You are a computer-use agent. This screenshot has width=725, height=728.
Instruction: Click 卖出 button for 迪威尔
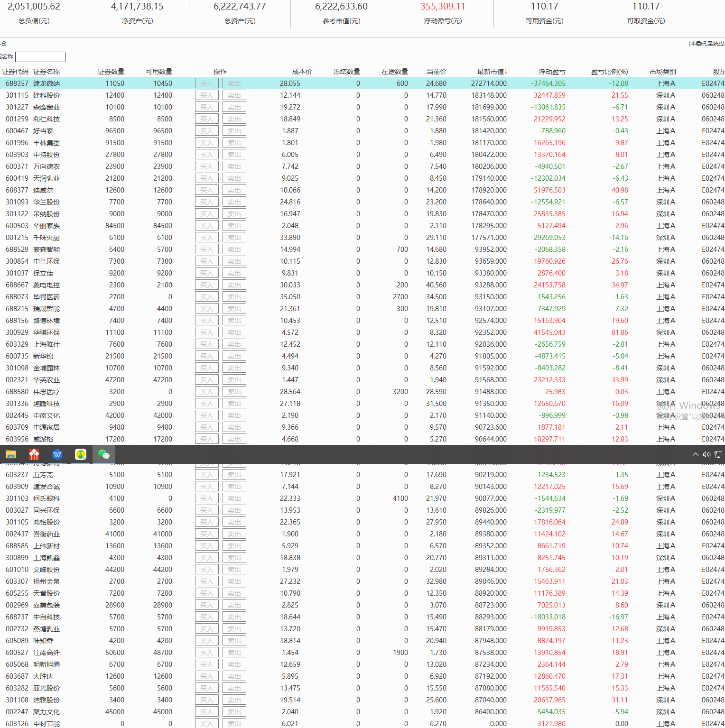[x=234, y=190]
